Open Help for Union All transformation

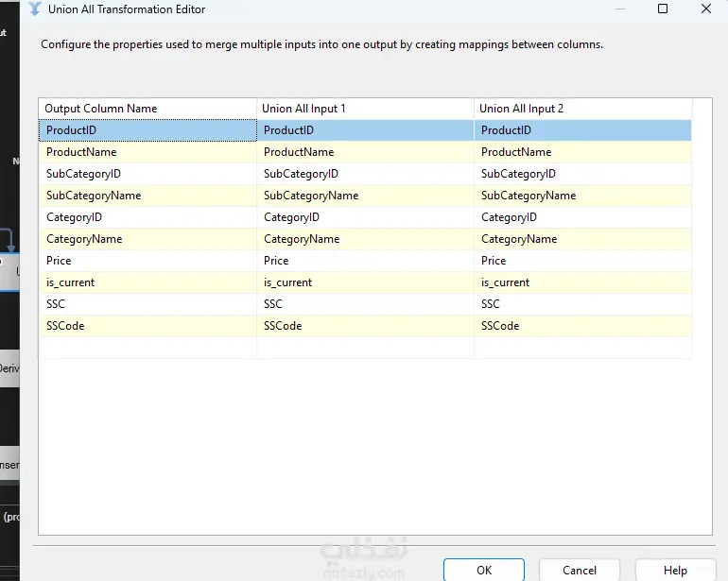click(x=675, y=570)
